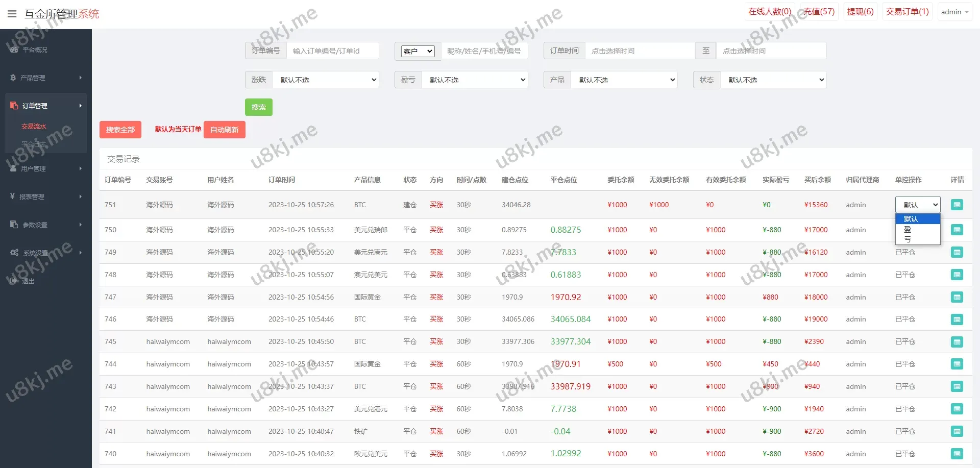This screenshot has height=468, width=980.
Task: Open 交易流水 submenu item
Action: coord(34,127)
